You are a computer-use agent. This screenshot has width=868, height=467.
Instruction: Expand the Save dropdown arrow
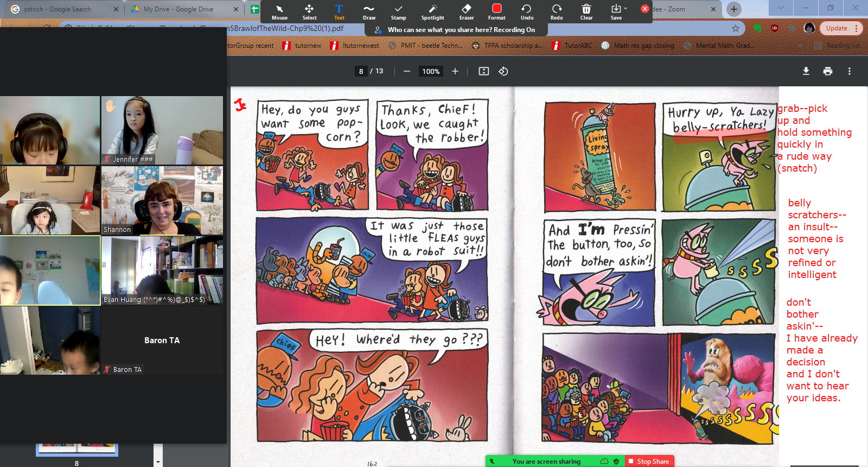coord(626,8)
